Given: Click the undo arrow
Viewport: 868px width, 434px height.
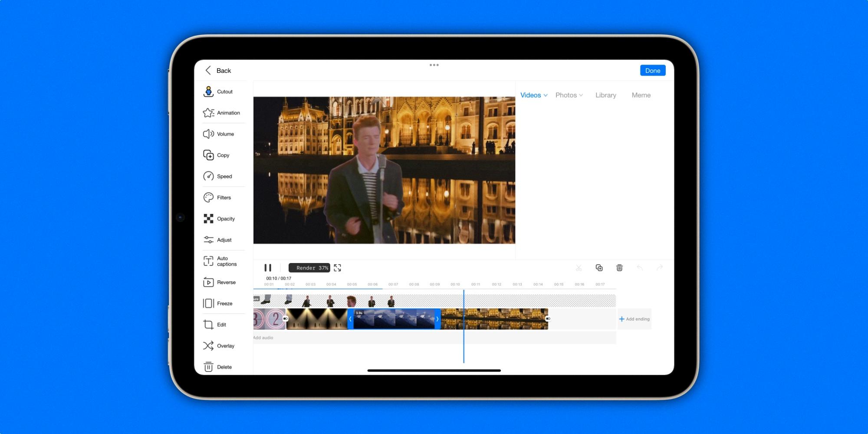Looking at the screenshot, I should pyautogui.click(x=640, y=268).
